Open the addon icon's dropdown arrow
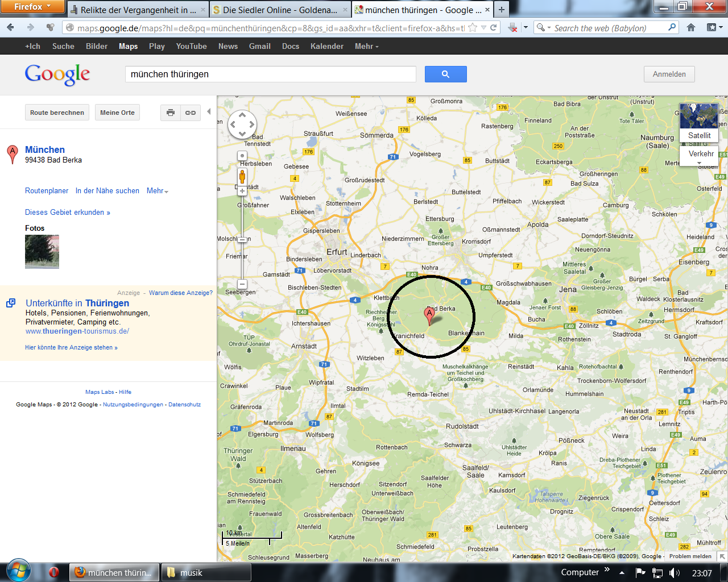728x582 pixels. tap(526, 28)
